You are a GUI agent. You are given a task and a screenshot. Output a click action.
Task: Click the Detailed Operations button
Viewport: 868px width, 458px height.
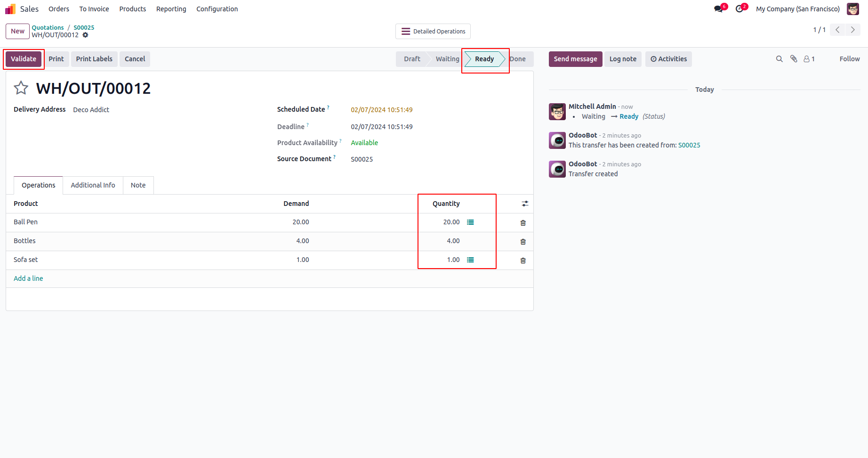[x=433, y=32]
